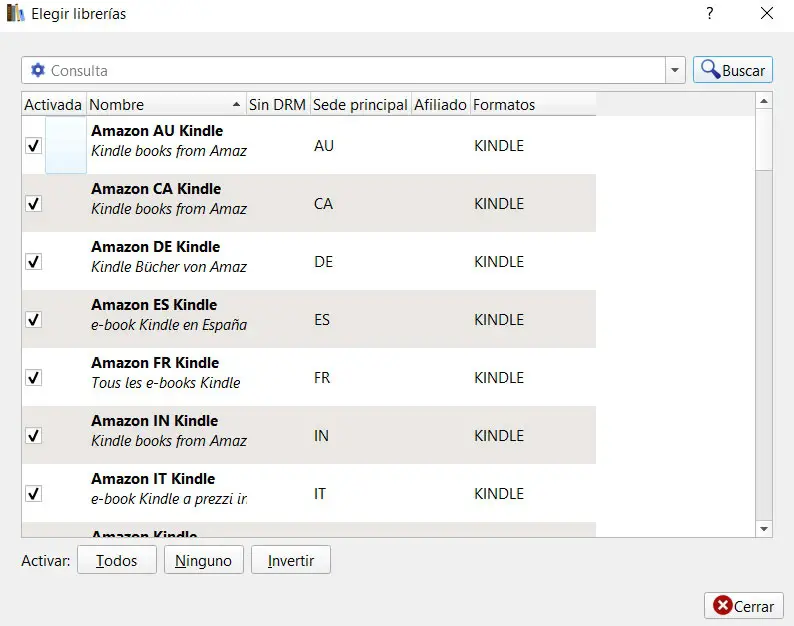Click the red X Cerrar button
This screenshot has height=626, width=794.
pos(743,606)
